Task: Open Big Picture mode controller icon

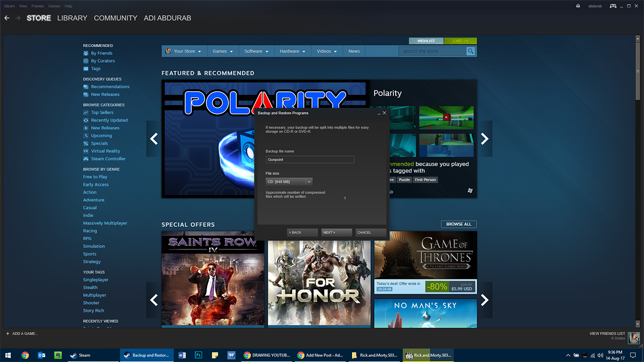Action: (612, 6)
